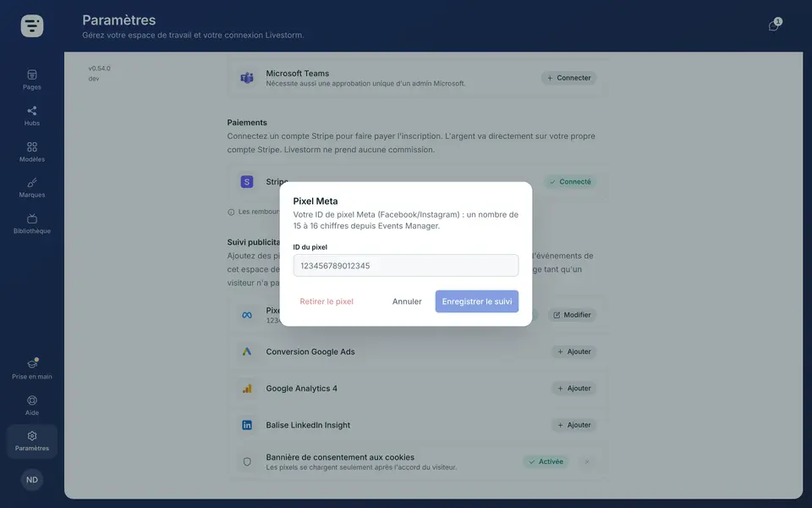This screenshot has width=812, height=508.
Task: Modify the Meta pixel entry
Action: coord(572,315)
